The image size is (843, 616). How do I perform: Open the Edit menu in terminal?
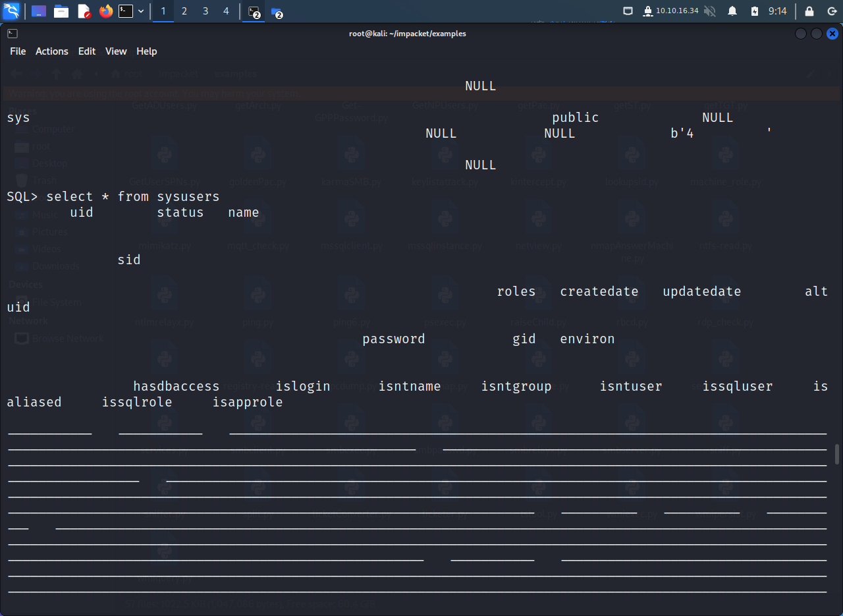pos(87,51)
